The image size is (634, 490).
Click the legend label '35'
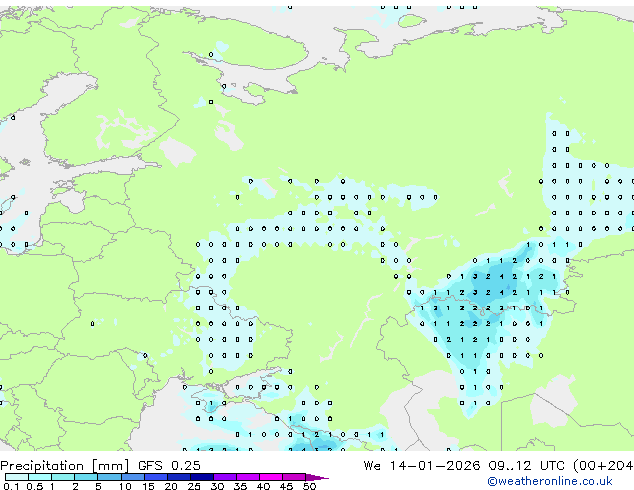click(x=240, y=486)
